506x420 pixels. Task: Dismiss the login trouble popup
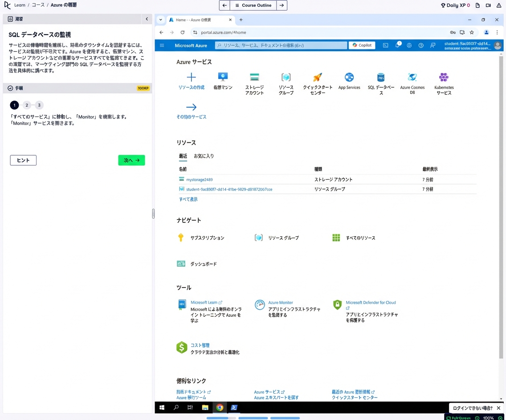[x=498, y=408]
